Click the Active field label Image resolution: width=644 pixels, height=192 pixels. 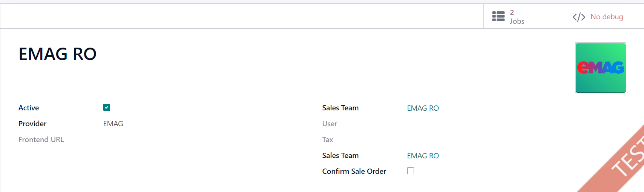pyautogui.click(x=29, y=108)
